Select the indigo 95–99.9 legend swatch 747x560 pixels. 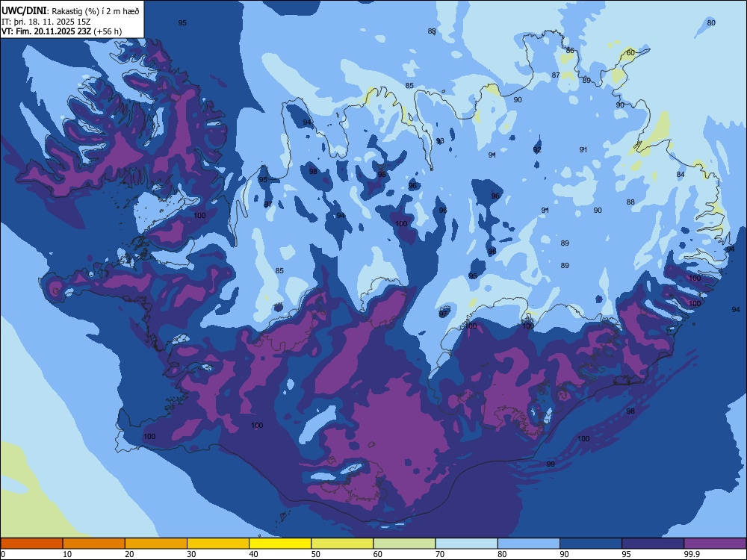653,544
